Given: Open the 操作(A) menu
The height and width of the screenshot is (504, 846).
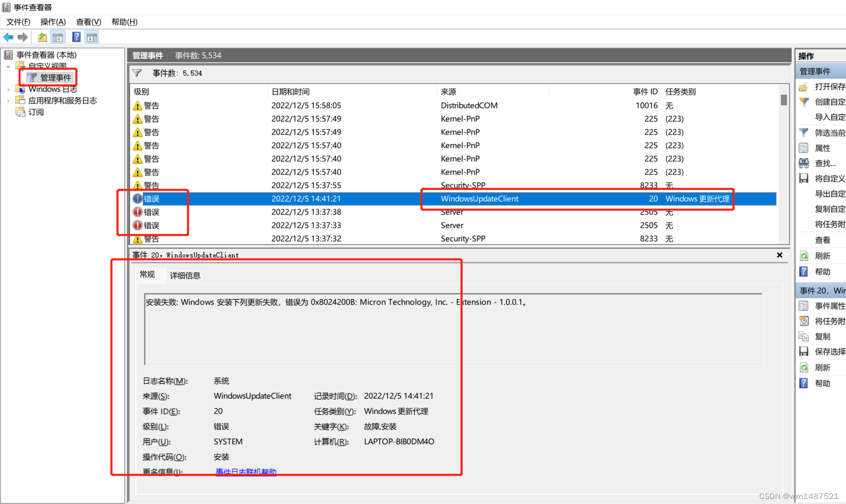Looking at the screenshot, I should 53,22.
